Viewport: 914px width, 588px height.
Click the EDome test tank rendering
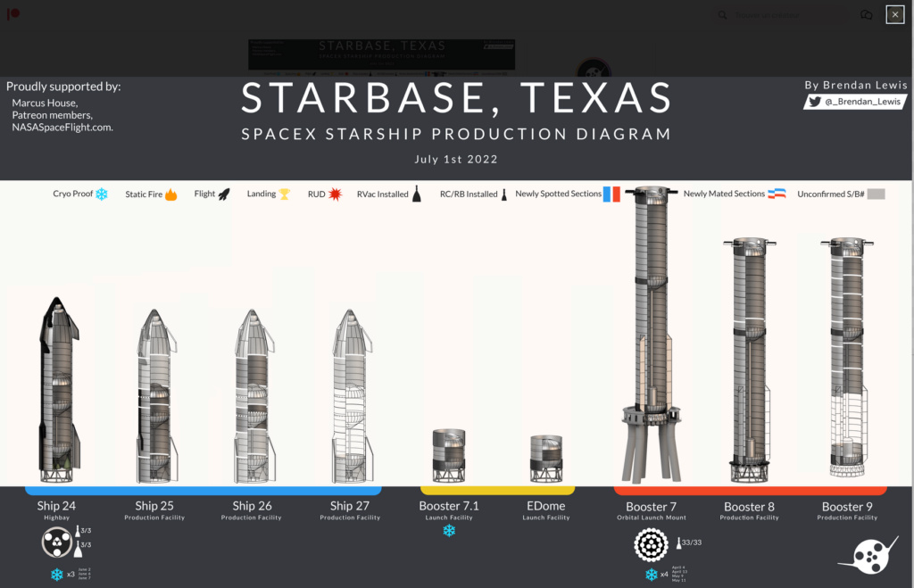(x=546, y=459)
